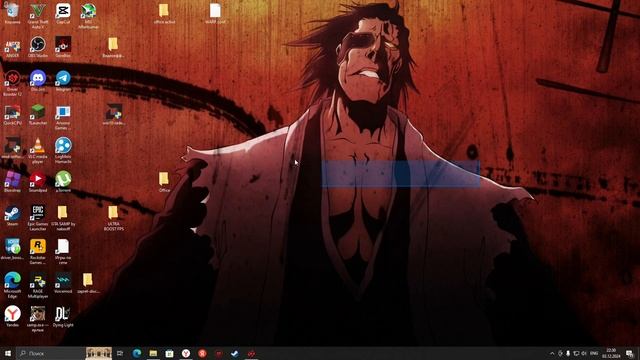The height and width of the screenshot is (360, 640).
Task: Open File Explorer from the taskbar
Action: tap(153, 353)
